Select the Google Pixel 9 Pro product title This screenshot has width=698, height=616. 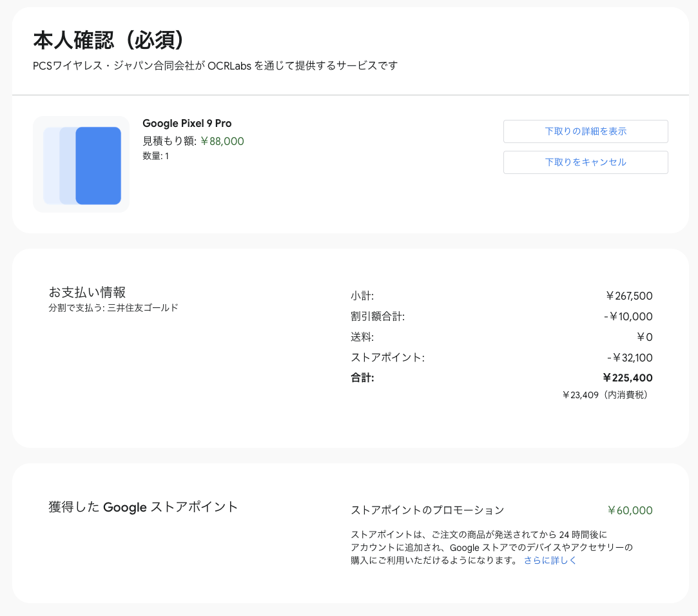[187, 123]
